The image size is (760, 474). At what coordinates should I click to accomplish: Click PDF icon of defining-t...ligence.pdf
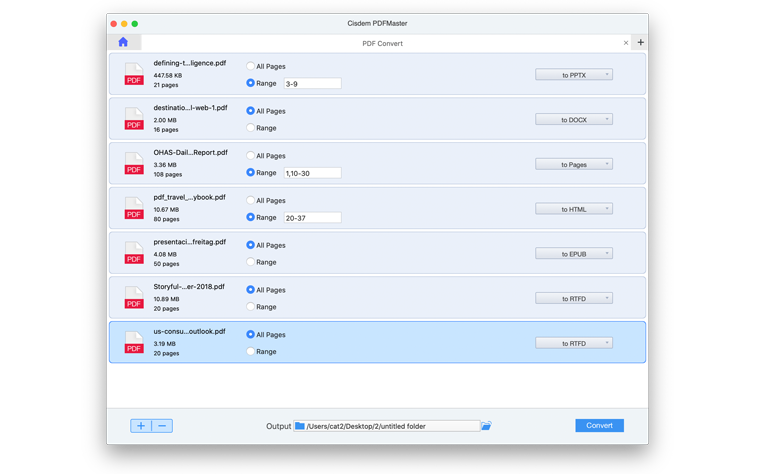pos(134,75)
